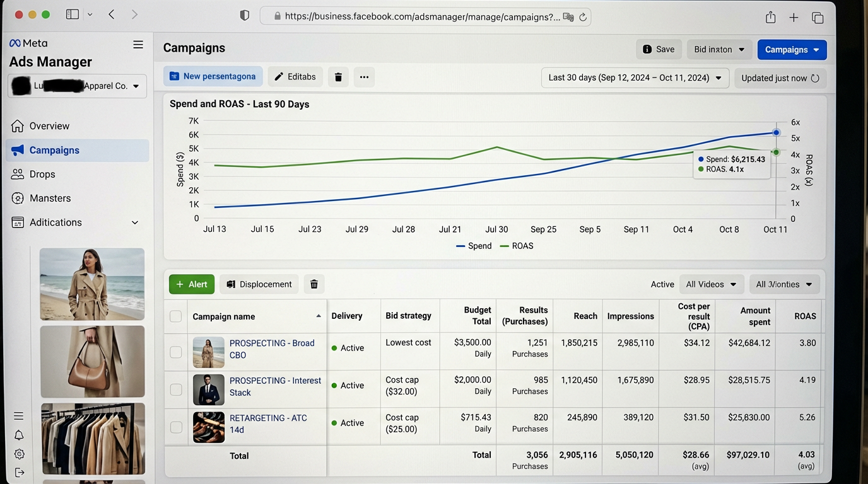Open the RETARGETING - ATC 14d campaign link
The width and height of the screenshot is (868, 484).
pos(268,423)
